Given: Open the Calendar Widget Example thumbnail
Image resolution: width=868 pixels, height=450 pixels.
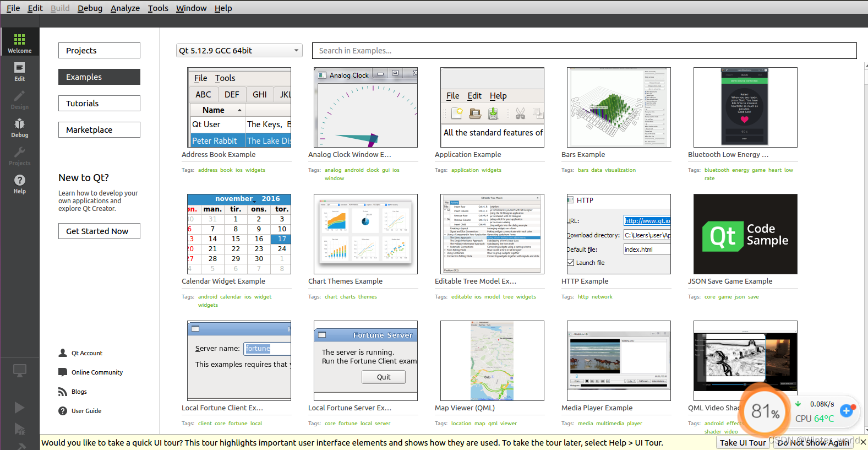Looking at the screenshot, I should pos(239,234).
